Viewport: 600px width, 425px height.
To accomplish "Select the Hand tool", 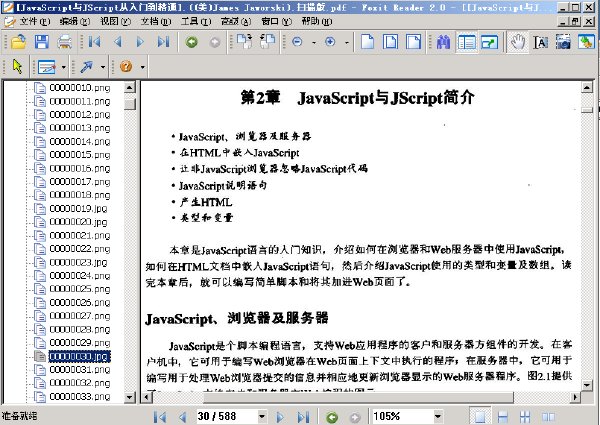I will (x=517, y=42).
